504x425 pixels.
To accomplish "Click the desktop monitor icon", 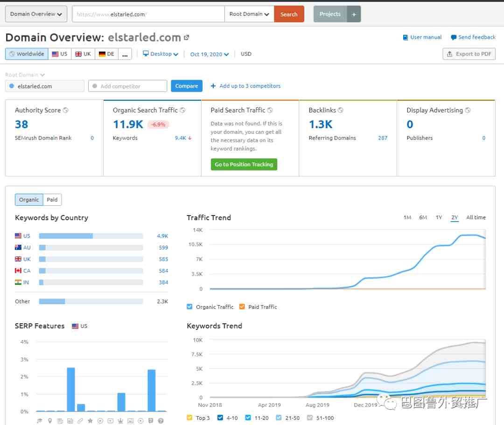I will [x=146, y=54].
